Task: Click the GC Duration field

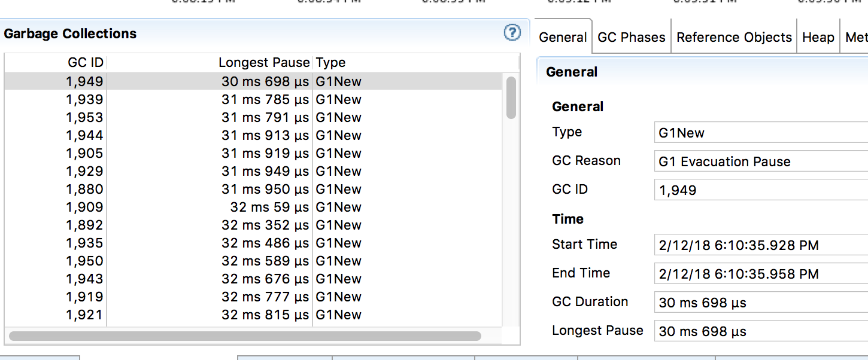Action: [x=760, y=303]
